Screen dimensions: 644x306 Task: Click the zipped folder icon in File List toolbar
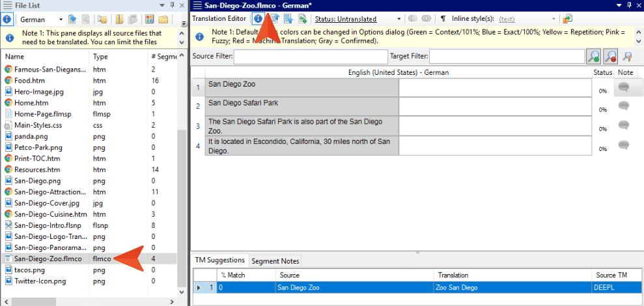[120, 19]
